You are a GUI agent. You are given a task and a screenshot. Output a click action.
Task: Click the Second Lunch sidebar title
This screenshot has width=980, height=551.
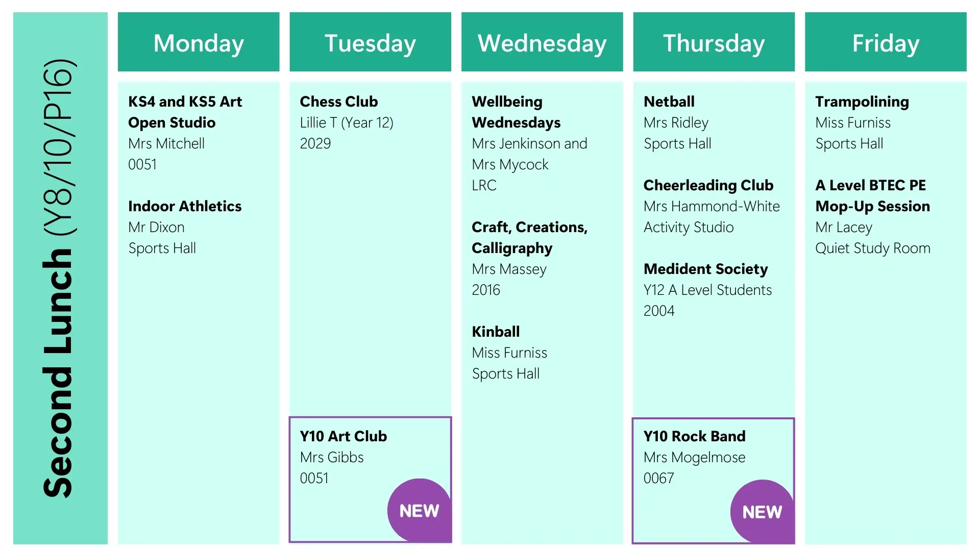[60, 278]
